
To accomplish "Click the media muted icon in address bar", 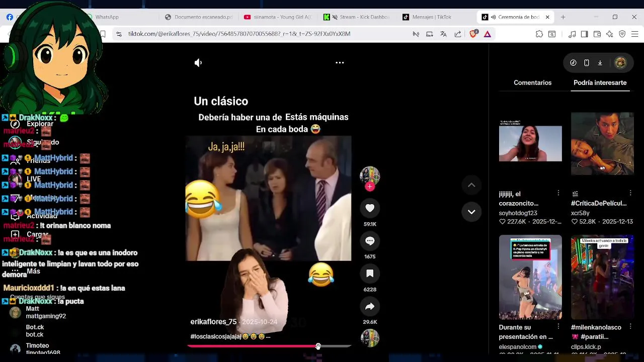I will pos(416,34).
